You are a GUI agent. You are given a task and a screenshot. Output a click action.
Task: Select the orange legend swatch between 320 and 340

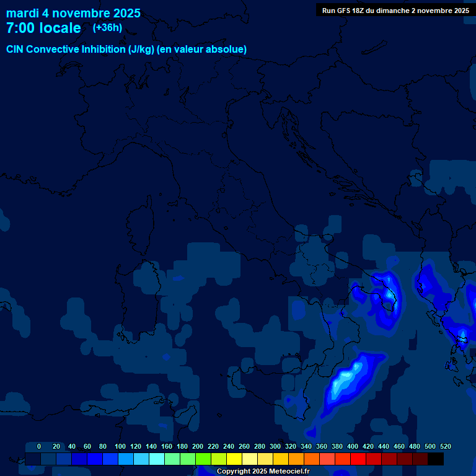pyautogui.click(x=296, y=459)
